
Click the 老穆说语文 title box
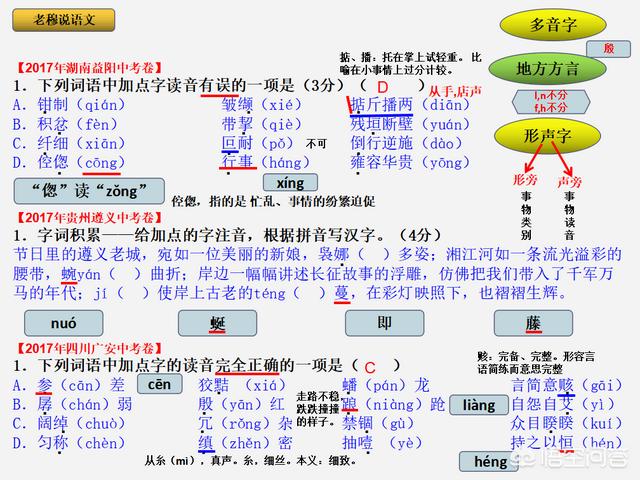click(x=65, y=18)
